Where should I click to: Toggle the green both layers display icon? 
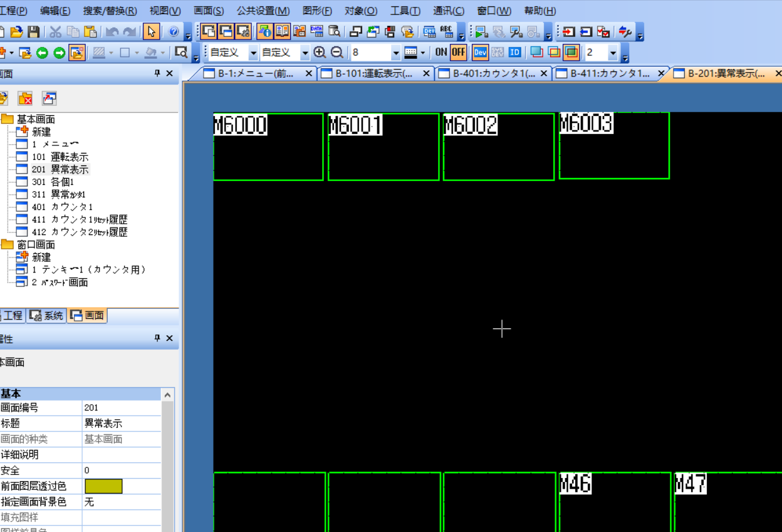coord(571,53)
